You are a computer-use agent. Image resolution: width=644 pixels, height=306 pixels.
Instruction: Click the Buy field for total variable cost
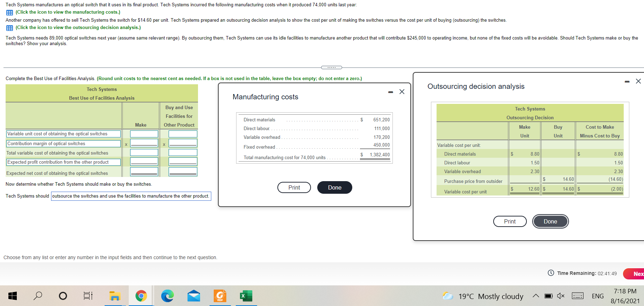(183, 152)
